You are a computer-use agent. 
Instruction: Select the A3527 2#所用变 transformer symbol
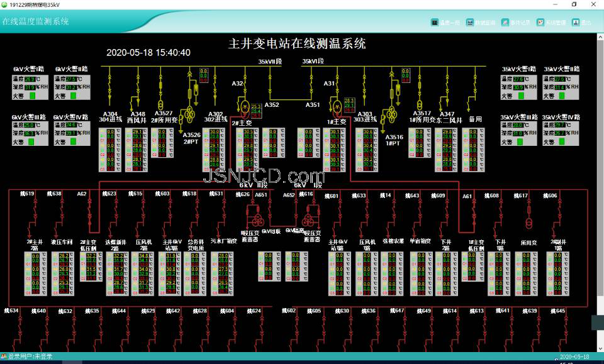point(160,104)
